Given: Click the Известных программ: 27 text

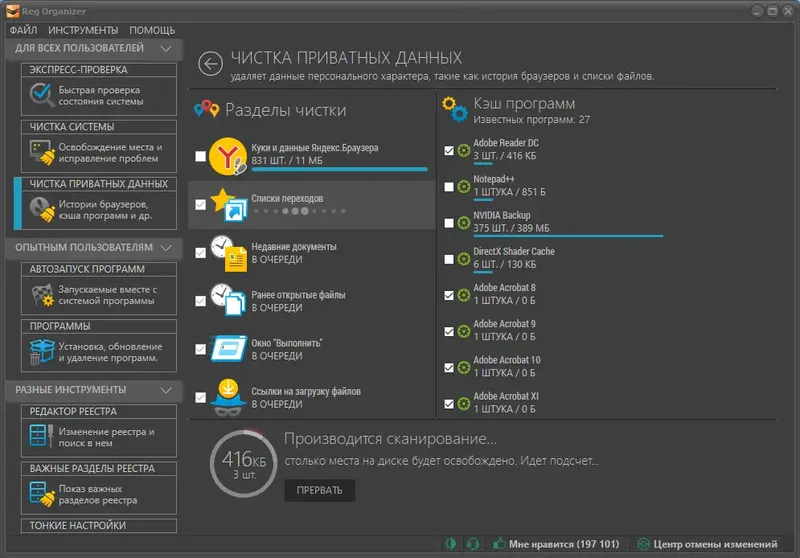Looking at the screenshot, I should 531,120.
